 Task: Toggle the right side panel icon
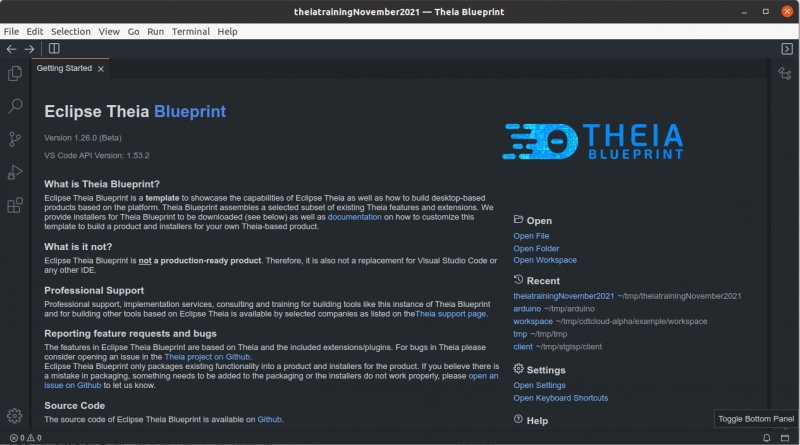(x=787, y=48)
